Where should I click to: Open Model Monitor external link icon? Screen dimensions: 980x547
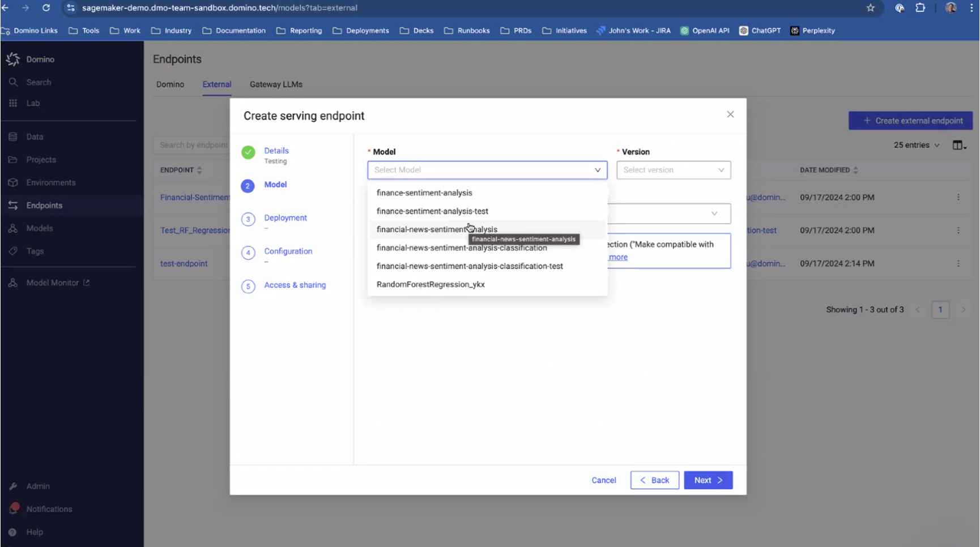point(87,283)
